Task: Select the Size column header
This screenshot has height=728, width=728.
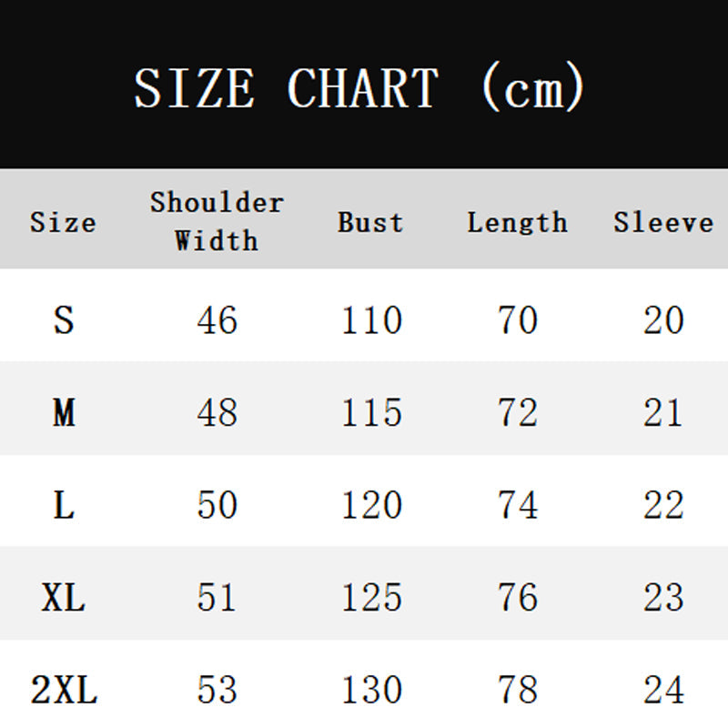Action: coord(63,222)
